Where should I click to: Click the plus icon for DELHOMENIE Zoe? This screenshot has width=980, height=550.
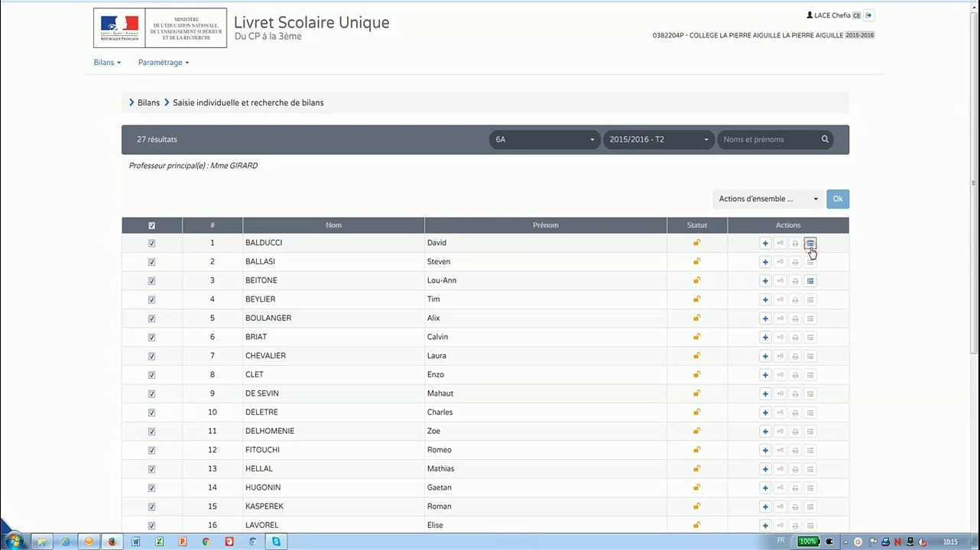tap(765, 432)
